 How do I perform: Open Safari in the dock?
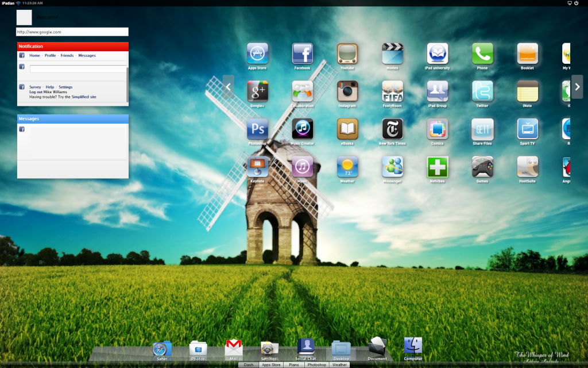(x=162, y=349)
